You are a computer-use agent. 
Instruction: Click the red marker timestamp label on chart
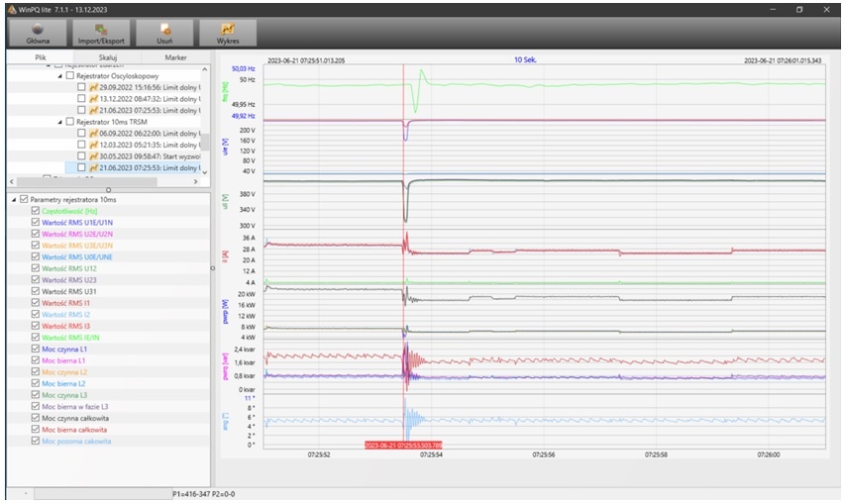[403, 445]
